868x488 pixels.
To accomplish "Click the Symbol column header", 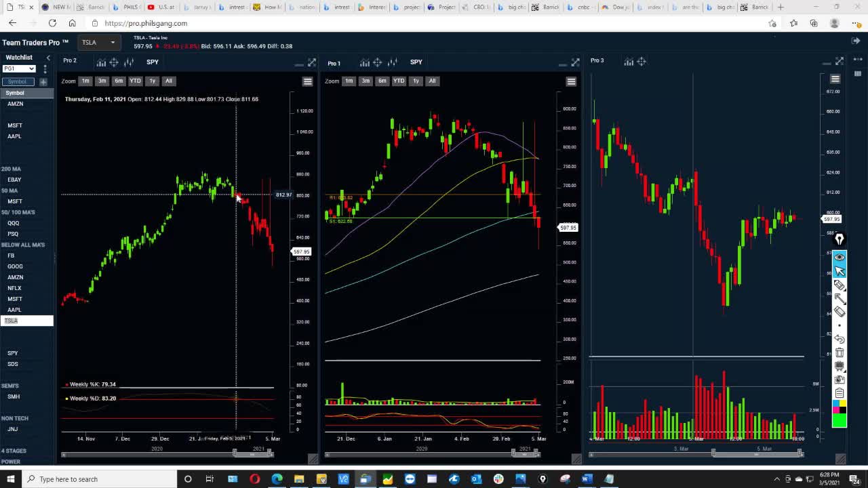I will tap(27, 93).
